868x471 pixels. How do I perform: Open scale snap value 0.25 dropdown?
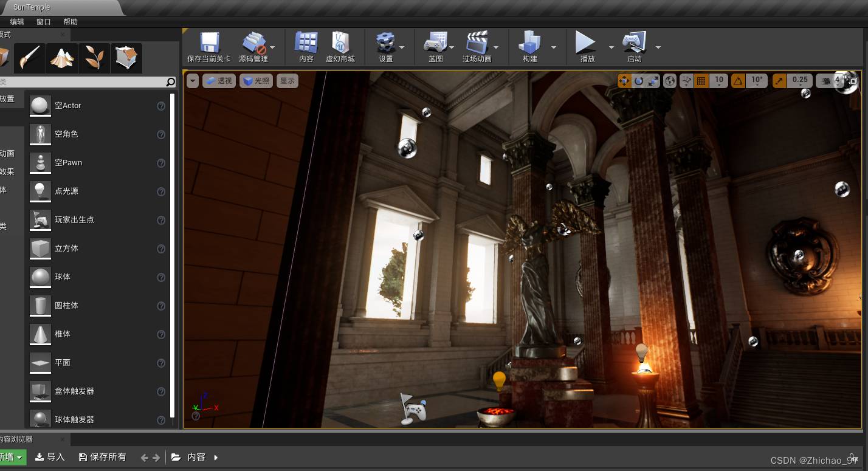tap(800, 81)
